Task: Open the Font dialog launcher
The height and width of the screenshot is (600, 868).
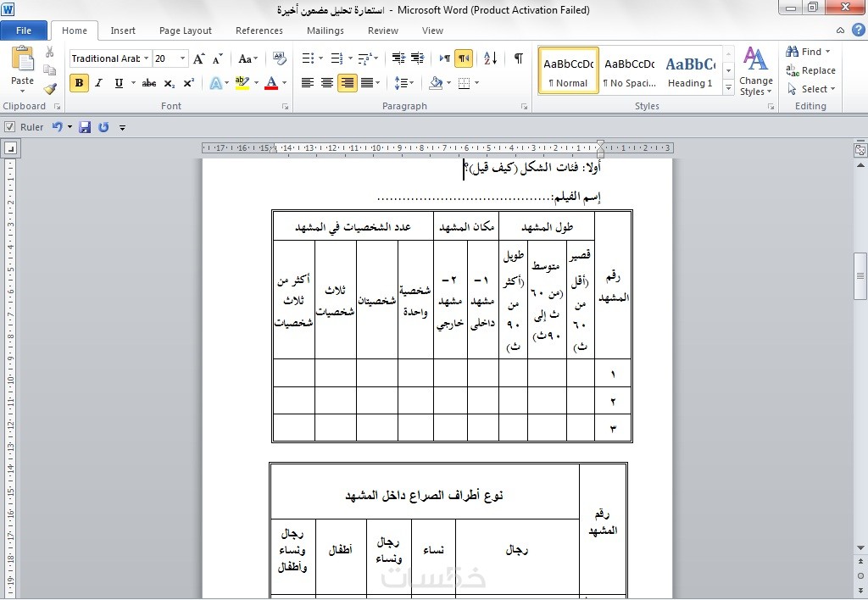Action: [x=285, y=106]
